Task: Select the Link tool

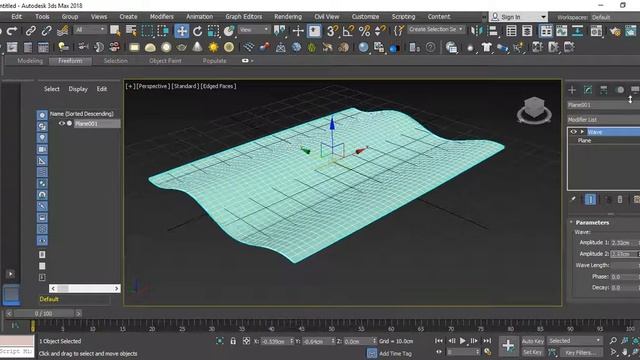Action: tap(31, 31)
